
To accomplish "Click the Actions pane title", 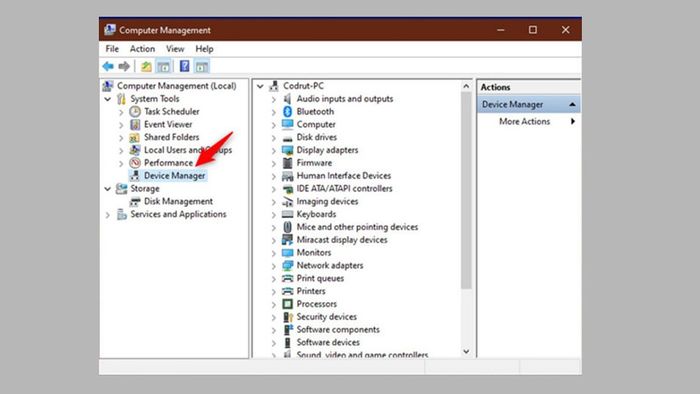I will pyautogui.click(x=495, y=87).
